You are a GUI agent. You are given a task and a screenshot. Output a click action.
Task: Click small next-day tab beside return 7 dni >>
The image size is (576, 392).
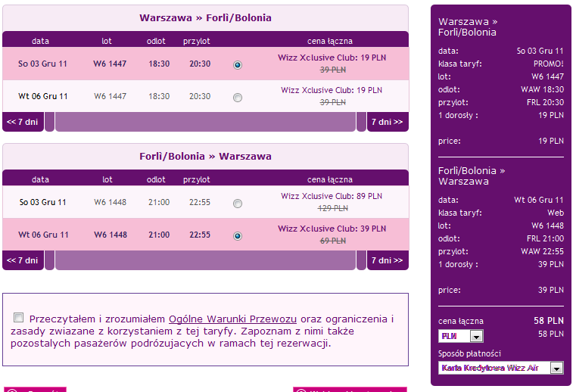pyautogui.click(x=361, y=260)
